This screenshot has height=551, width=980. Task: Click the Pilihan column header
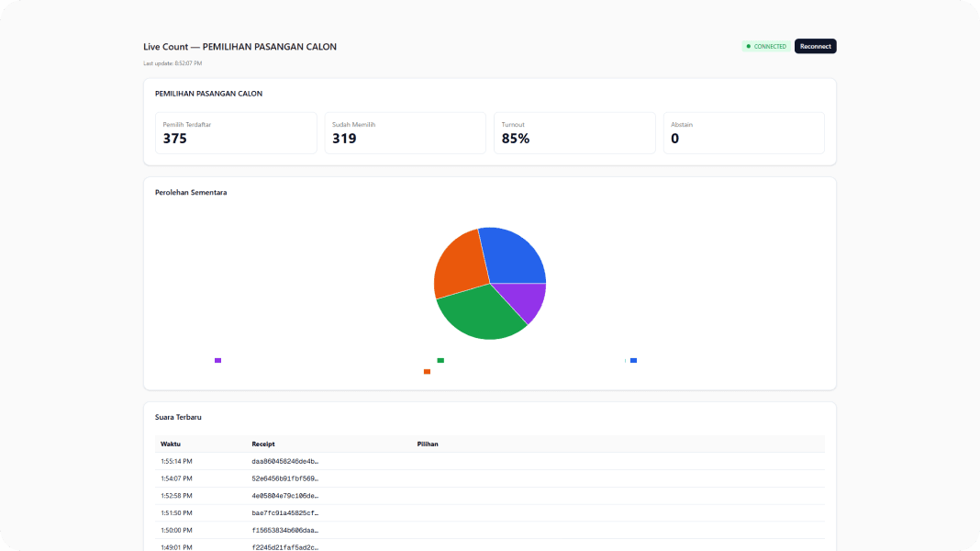pyautogui.click(x=428, y=444)
